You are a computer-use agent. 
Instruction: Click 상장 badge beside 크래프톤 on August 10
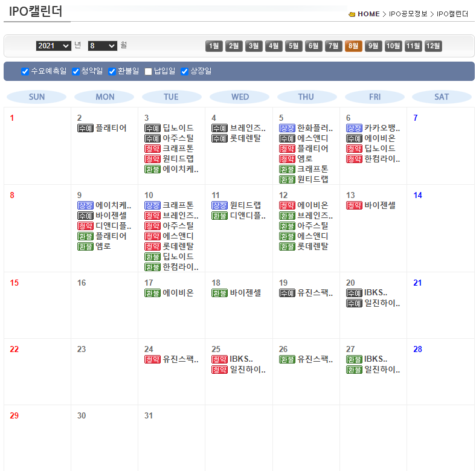(152, 206)
